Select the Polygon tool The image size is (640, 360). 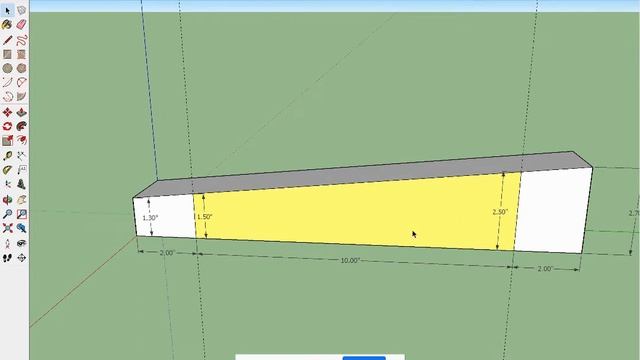click(x=22, y=68)
